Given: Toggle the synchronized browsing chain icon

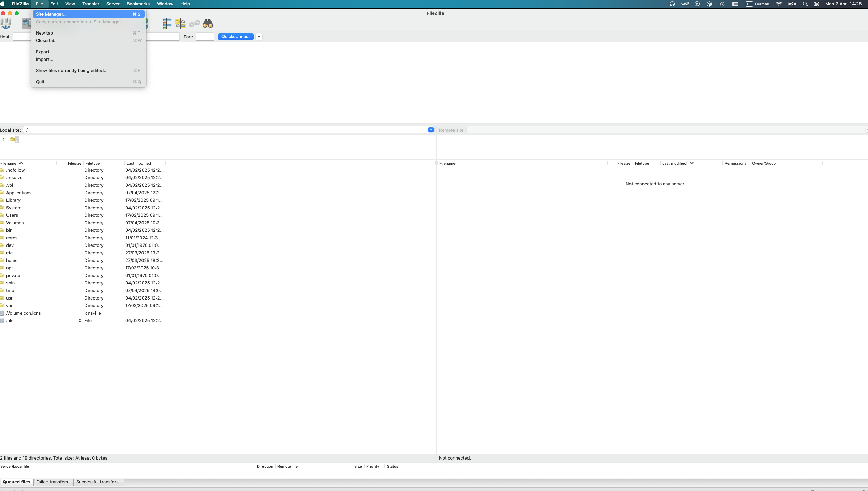Looking at the screenshot, I should tap(194, 23).
